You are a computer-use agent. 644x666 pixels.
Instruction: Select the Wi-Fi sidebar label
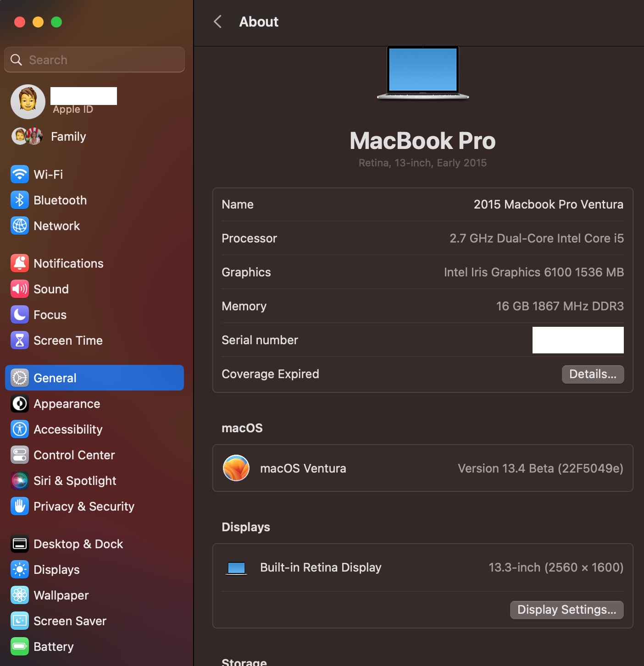point(48,175)
